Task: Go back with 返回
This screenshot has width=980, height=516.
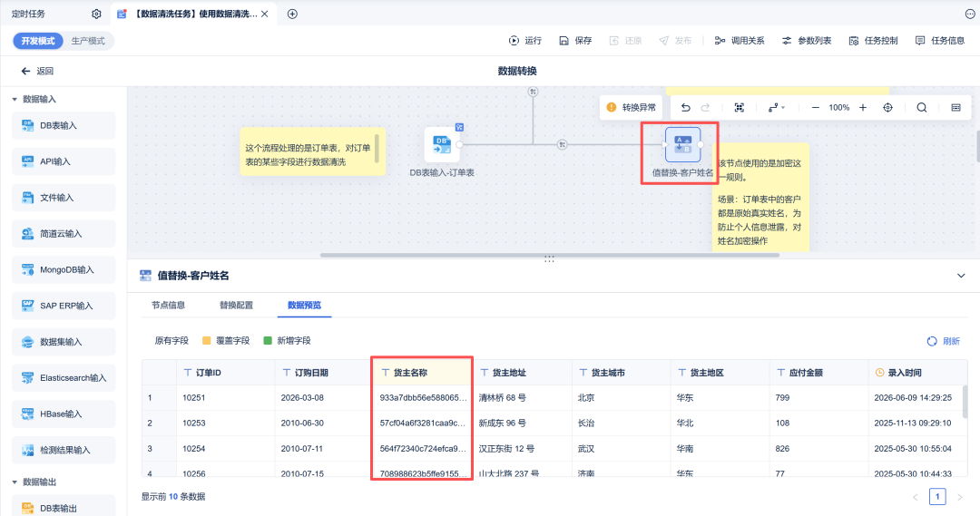Action: (x=37, y=72)
